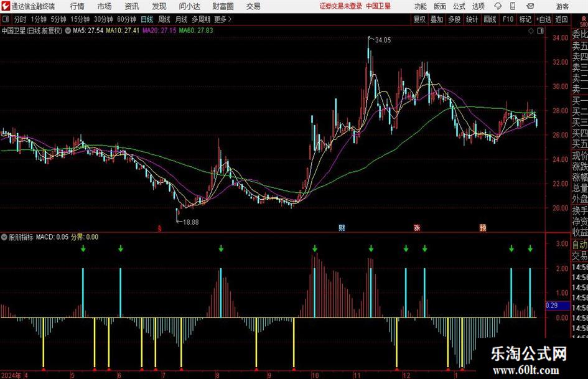Click the 多股 multi-stock toolbar button
This screenshot has height=379, width=588.
(454, 19)
